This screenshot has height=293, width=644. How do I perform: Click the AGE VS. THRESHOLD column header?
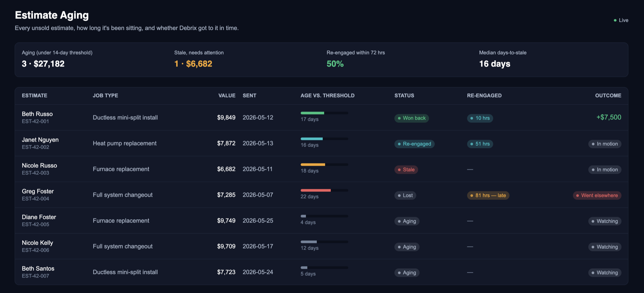click(327, 96)
